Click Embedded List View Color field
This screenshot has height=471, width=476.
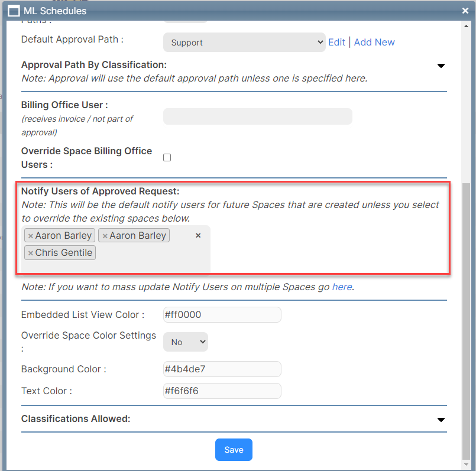tap(222, 315)
